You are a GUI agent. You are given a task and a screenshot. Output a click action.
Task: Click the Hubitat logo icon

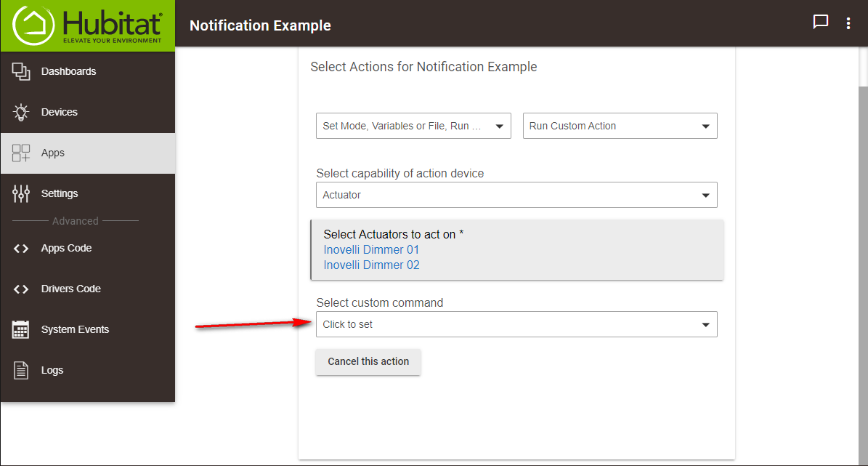(33, 25)
